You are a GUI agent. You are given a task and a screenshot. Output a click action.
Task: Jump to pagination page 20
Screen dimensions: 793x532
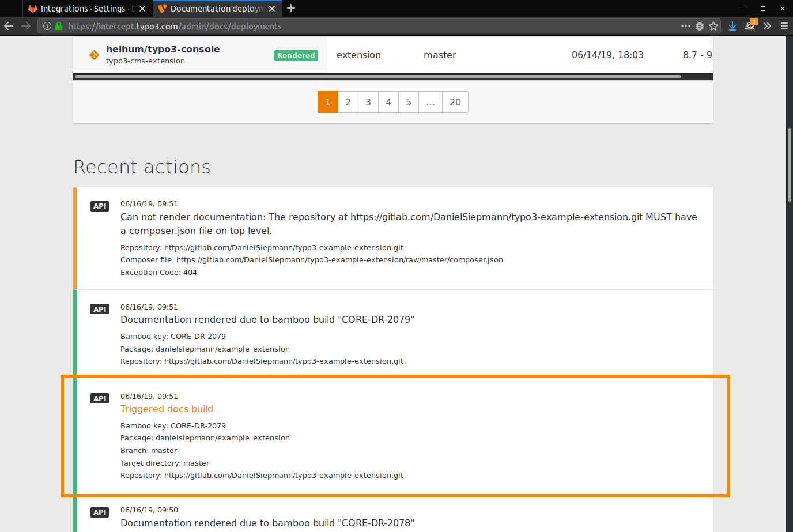click(x=455, y=102)
